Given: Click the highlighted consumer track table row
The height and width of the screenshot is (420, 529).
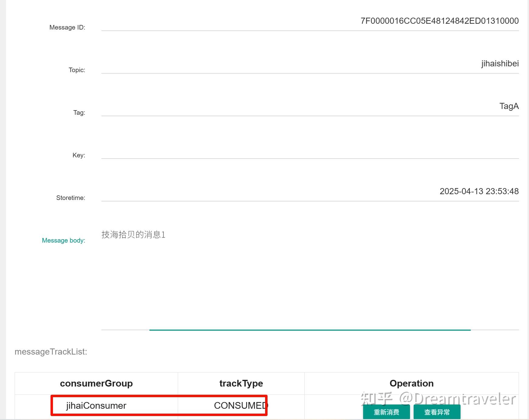Looking at the screenshot, I should [x=159, y=405].
